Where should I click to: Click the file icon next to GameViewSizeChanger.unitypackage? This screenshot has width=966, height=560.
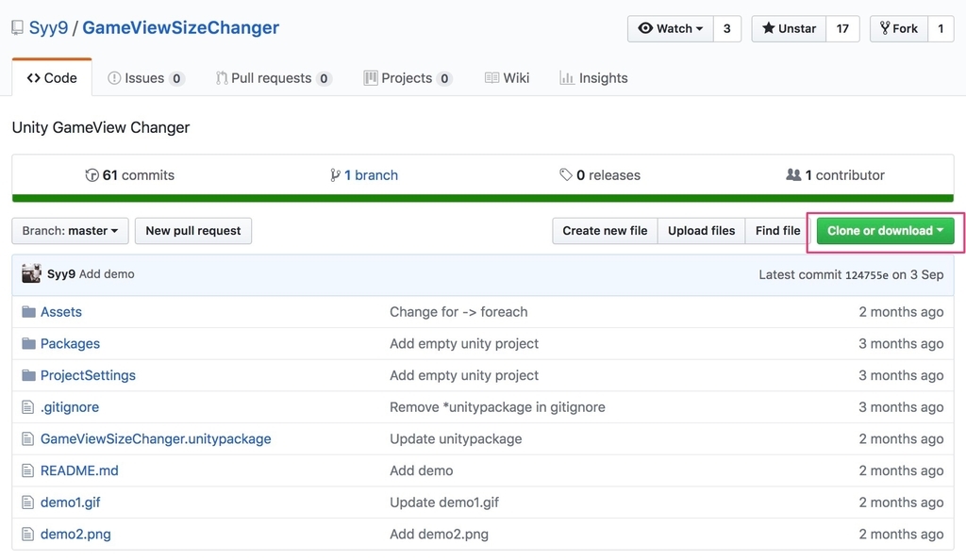[x=27, y=438]
